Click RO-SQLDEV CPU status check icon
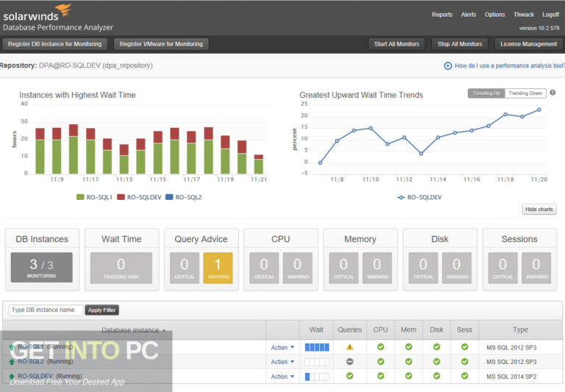 380,376
